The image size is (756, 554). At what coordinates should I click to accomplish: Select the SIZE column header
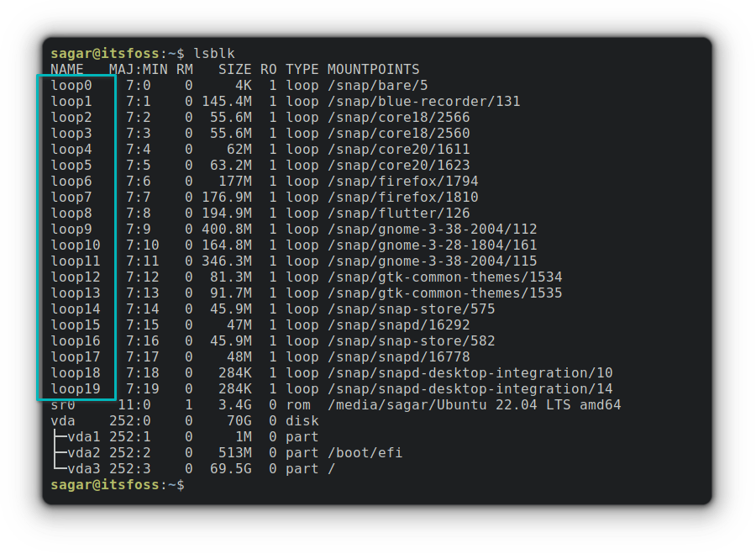pyautogui.click(x=236, y=69)
